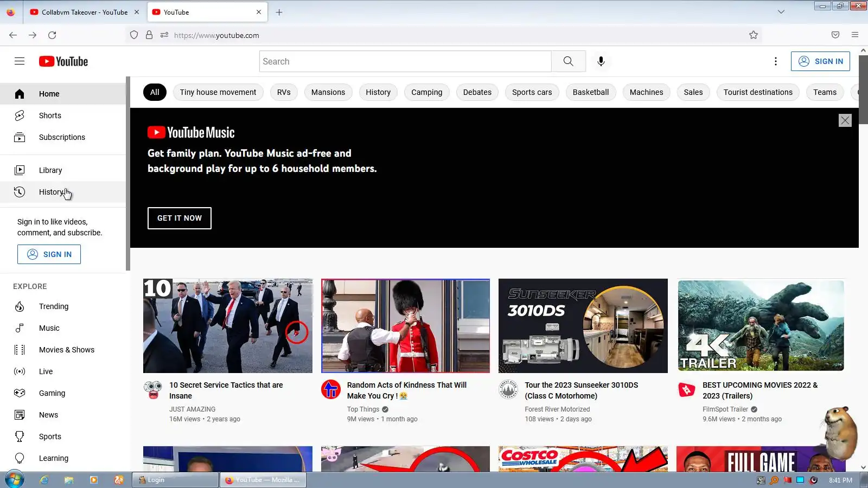This screenshot has width=868, height=488.
Task: Open Top Things channel avatar
Action: tap(331, 389)
